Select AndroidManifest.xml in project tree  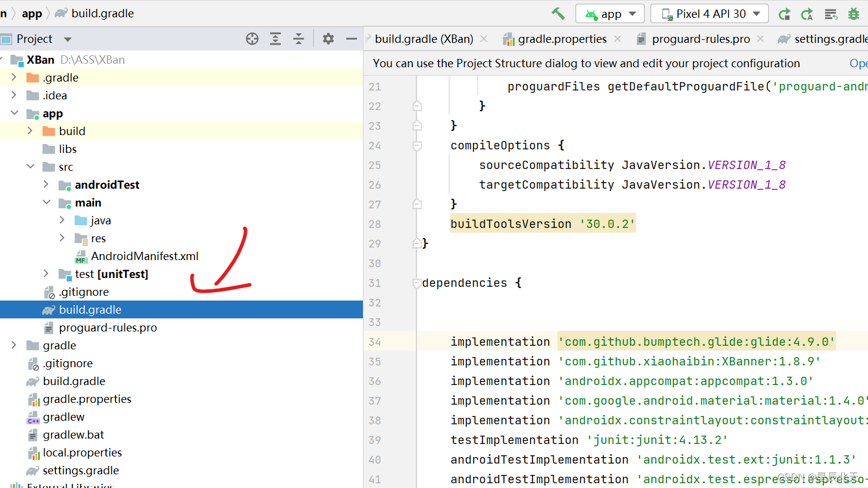click(145, 256)
